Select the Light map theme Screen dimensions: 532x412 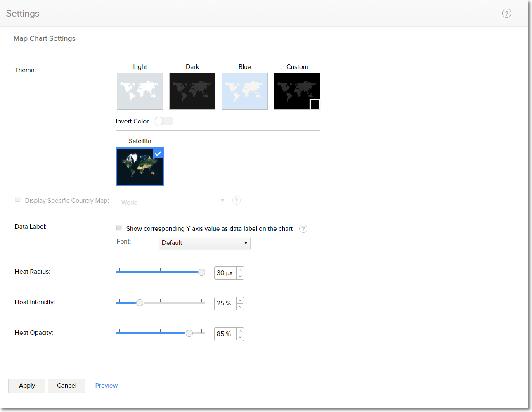tap(140, 91)
